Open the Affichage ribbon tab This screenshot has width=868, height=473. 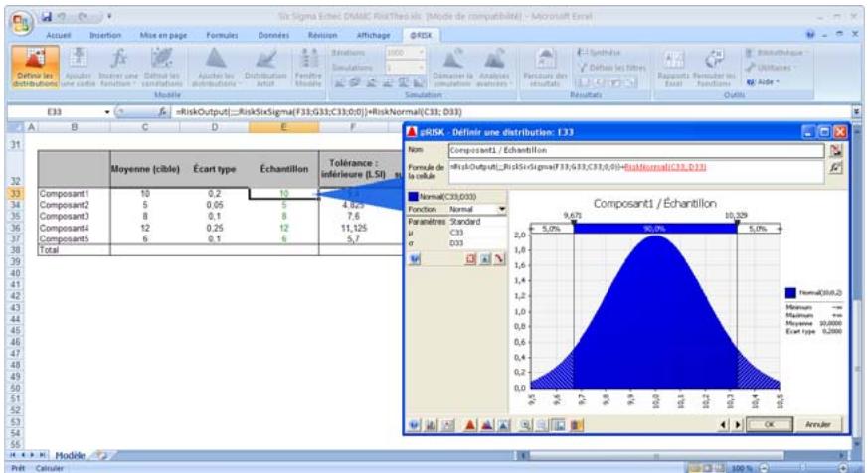[373, 36]
